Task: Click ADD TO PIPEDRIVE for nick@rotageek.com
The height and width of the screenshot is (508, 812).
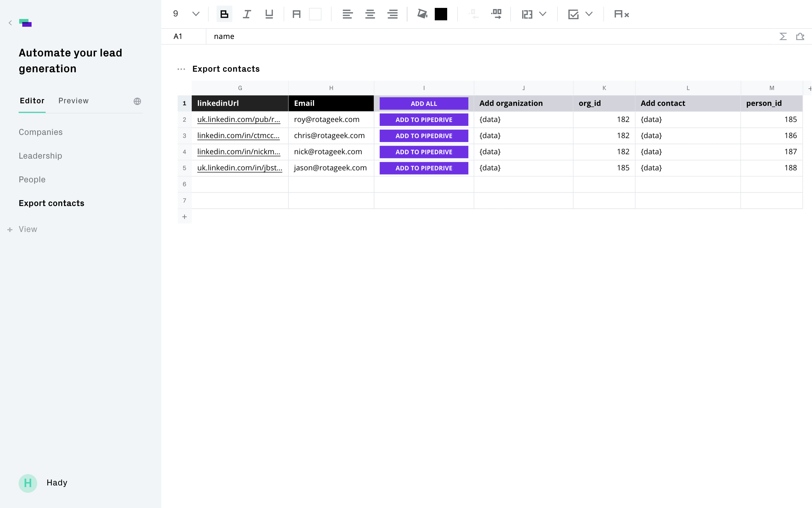Action: [x=424, y=152]
